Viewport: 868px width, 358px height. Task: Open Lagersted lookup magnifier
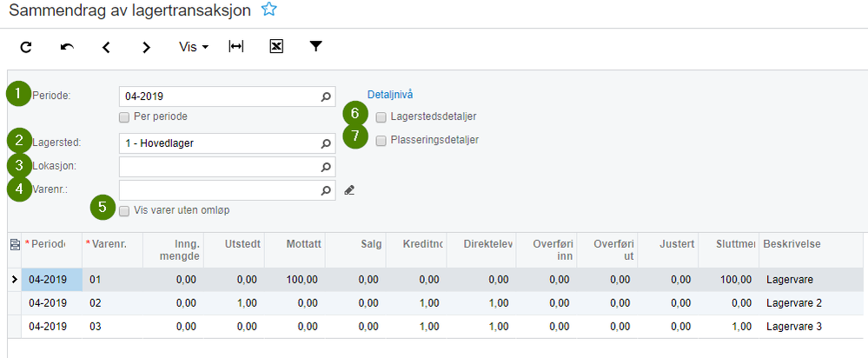coord(326,143)
